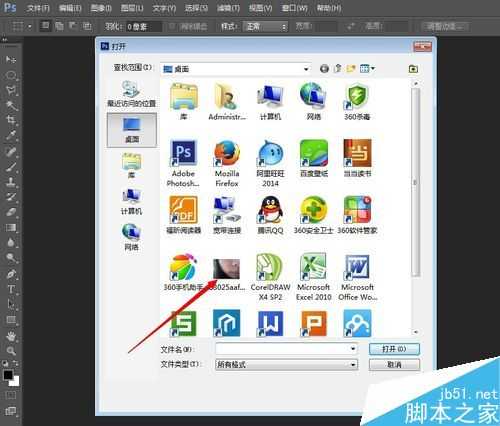This screenshot has width=500, height=426.
Task: Click the Mozilla Firefox shortcut icon
Action: [x=227, y=153]
